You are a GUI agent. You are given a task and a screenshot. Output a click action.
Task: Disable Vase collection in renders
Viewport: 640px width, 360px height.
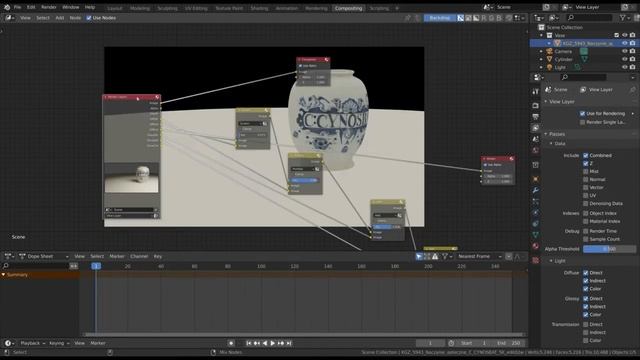(633, 36)
